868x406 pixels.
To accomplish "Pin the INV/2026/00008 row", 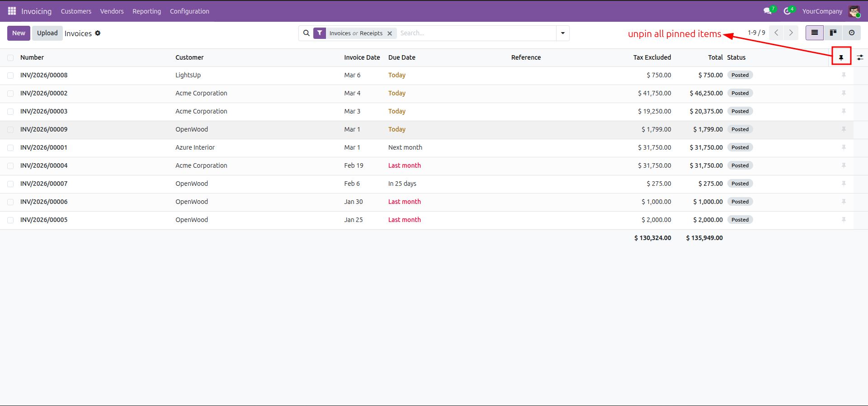I will click(844, 75).
